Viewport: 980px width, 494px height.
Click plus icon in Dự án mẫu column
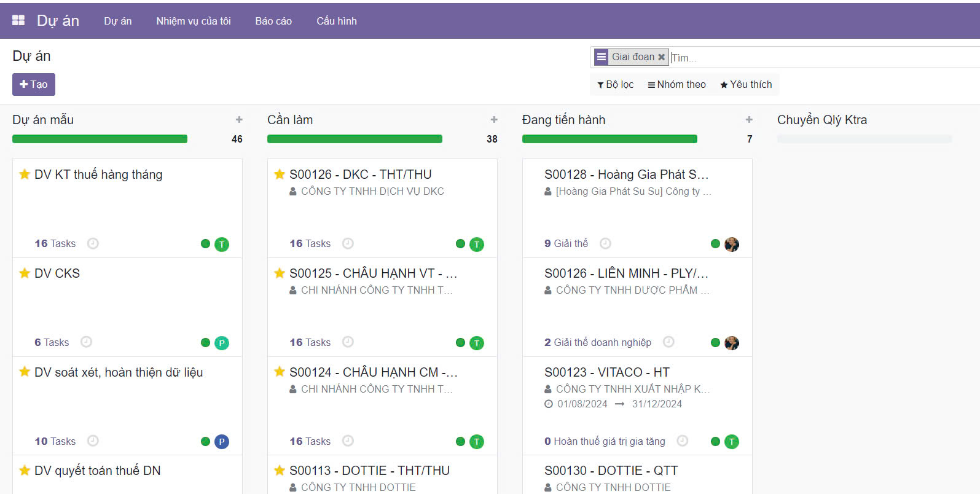click(239, 120)
